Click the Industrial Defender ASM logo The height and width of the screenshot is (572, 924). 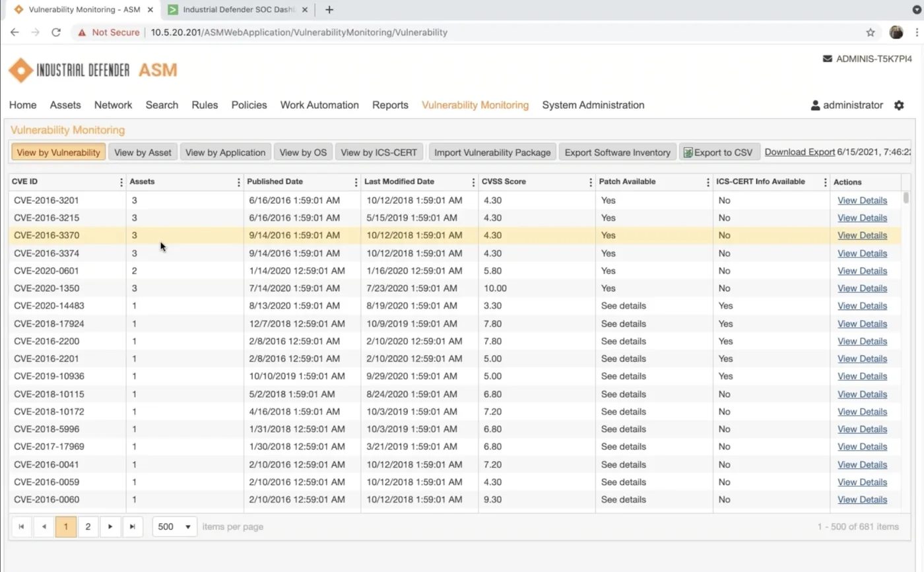[x=92, y=70]
